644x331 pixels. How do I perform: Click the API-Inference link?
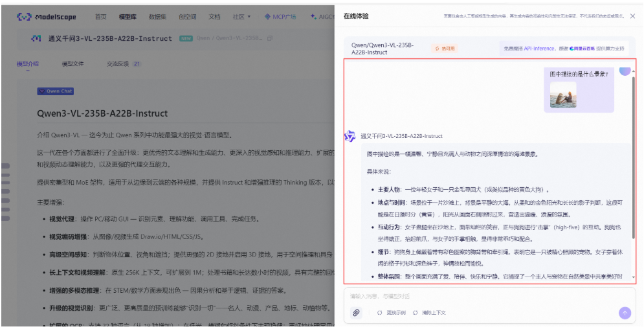click(x=539, y=48)
